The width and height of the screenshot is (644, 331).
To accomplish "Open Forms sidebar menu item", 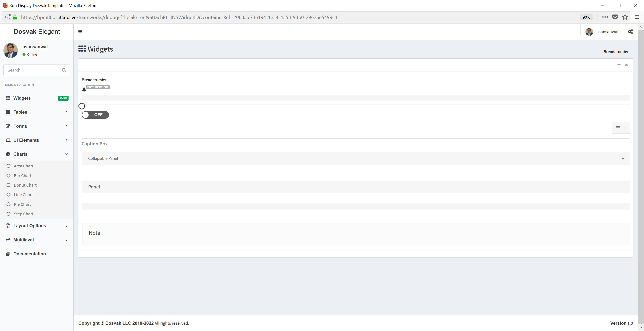I will pos(37,126).
